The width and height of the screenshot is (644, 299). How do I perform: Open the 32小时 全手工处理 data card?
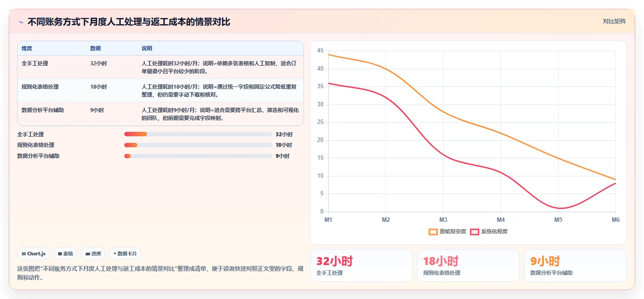[x=361, y=265]
